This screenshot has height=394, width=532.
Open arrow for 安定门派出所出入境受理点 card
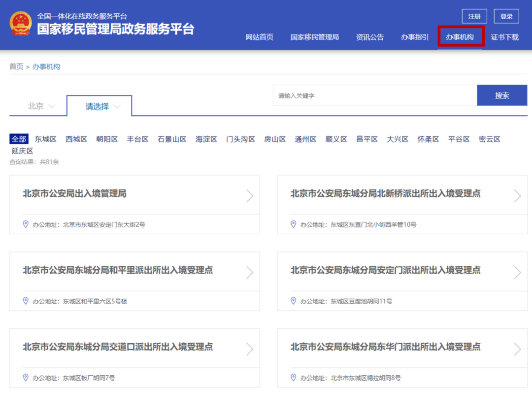(x=517, y=272)
